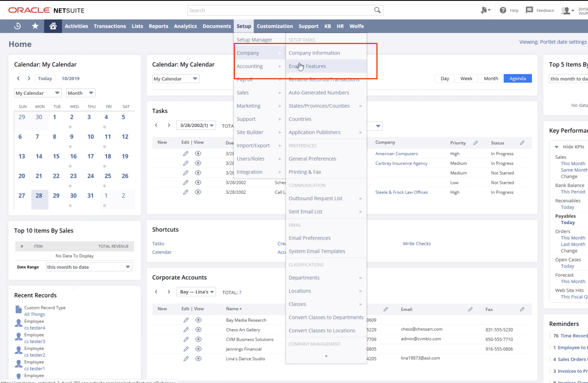Select Enable Features menu item
Screen dimensions: 588x383
click(326, 66)
